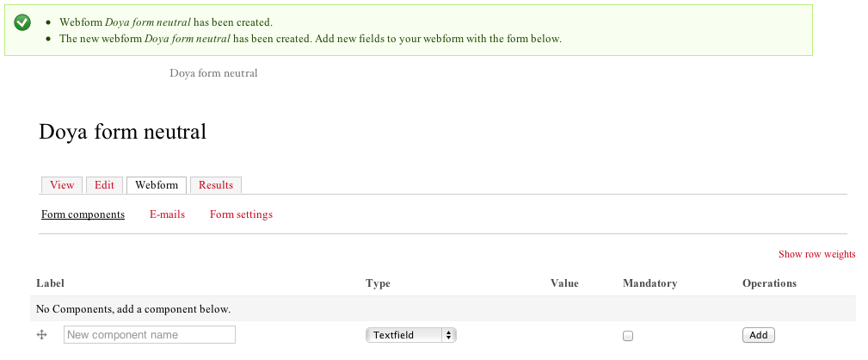Image resolution: width=868 pixels, height=360 pixels.
Task: Click the green success checkmark icon
Action: coord(23,22)
